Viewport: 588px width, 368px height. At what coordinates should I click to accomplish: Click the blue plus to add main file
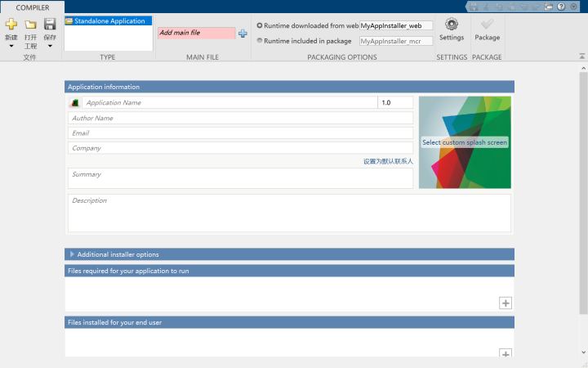coord(243,33)
